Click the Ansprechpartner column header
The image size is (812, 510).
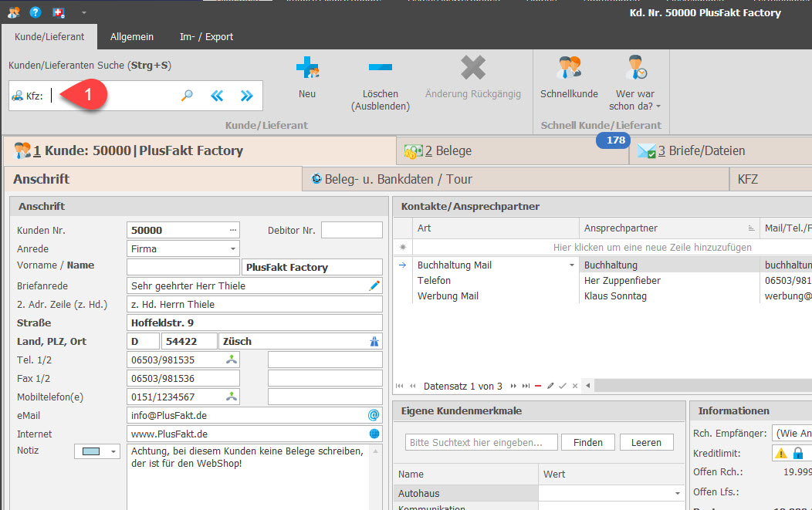coord(669,228)
